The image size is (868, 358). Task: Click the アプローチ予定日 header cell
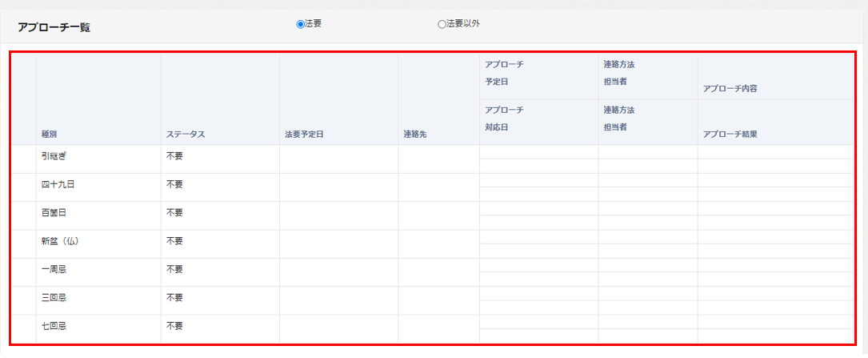(504, 73)
